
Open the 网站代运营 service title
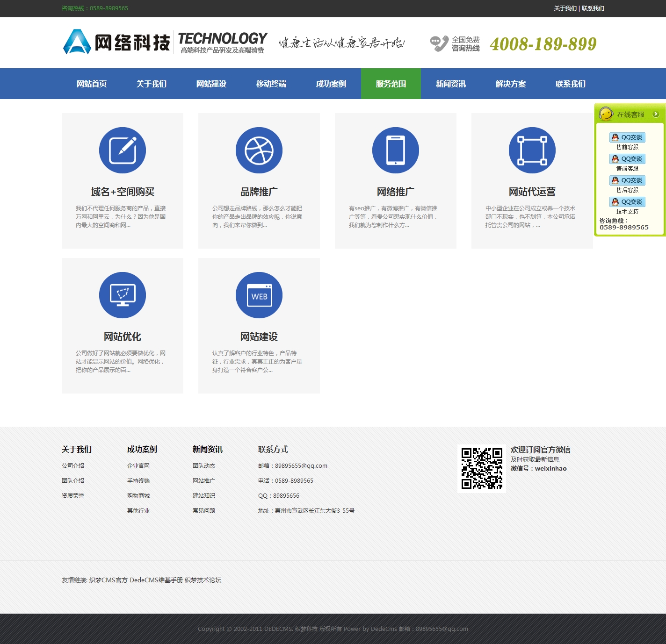point(532,192)
